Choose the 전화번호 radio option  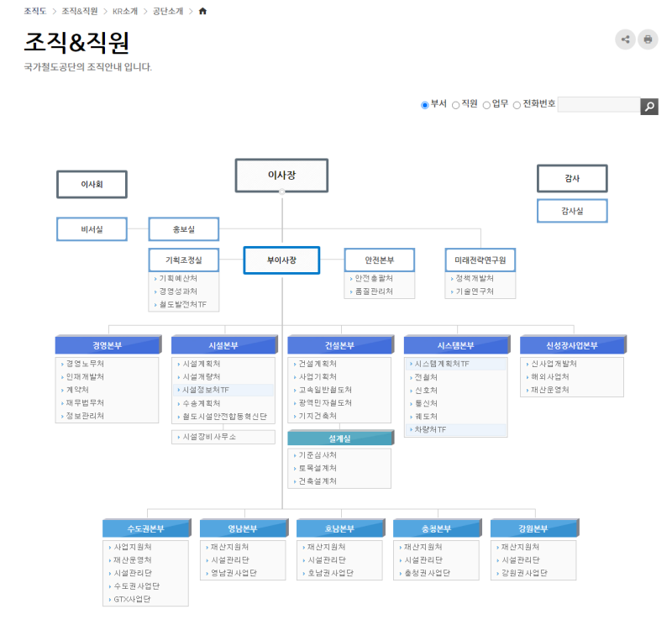click(x=517, y=105)
